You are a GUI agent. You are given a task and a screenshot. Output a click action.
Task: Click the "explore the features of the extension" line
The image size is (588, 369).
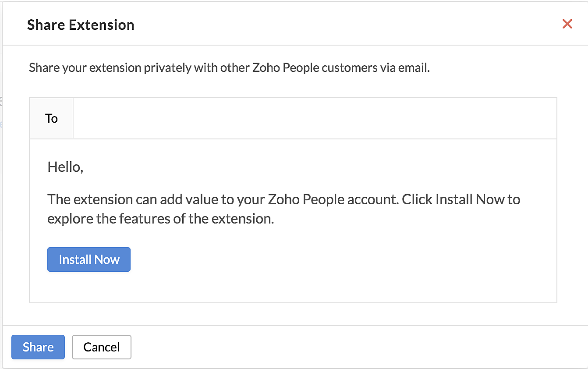coord(160,219)
